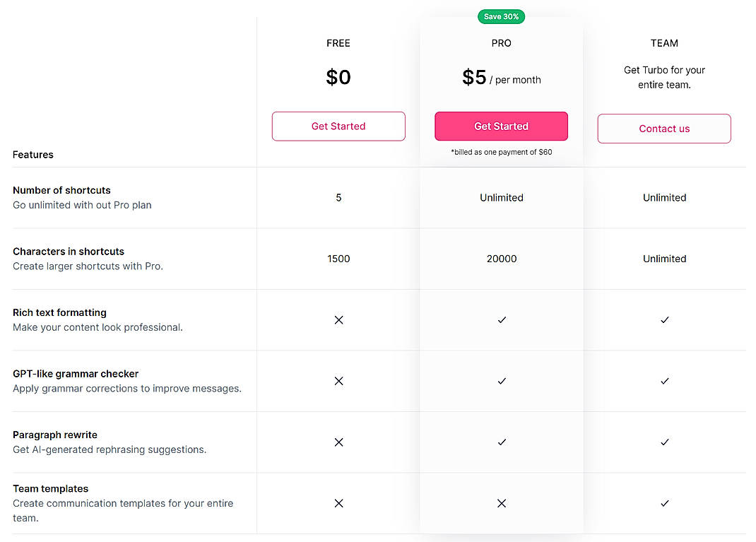Click the 'GPT-like grammar checker' title
Screen dimensions: 756x542
click(76, 375)
